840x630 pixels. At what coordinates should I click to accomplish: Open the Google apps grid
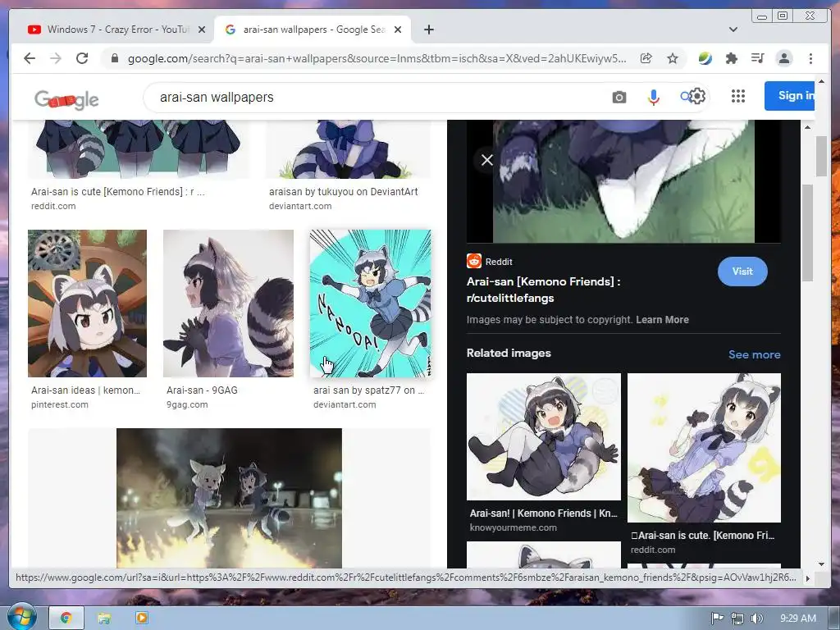pyautogui.click(x=738, y=97)
